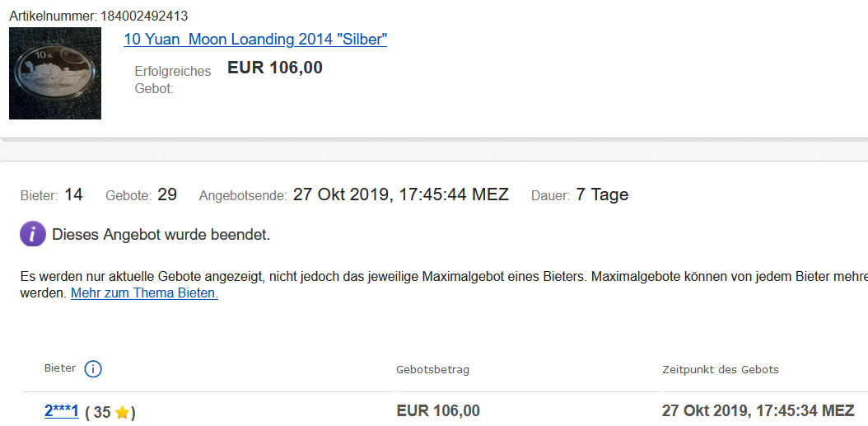Click the purple information icon
Viewport: 868px width, 426px height.
coord(33,234)
